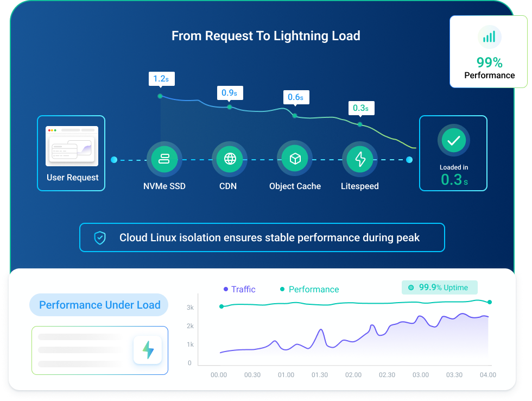Screen dimensions: 532x401
Task: Click the 04.00 time axis label
Action: click(488, 375)
